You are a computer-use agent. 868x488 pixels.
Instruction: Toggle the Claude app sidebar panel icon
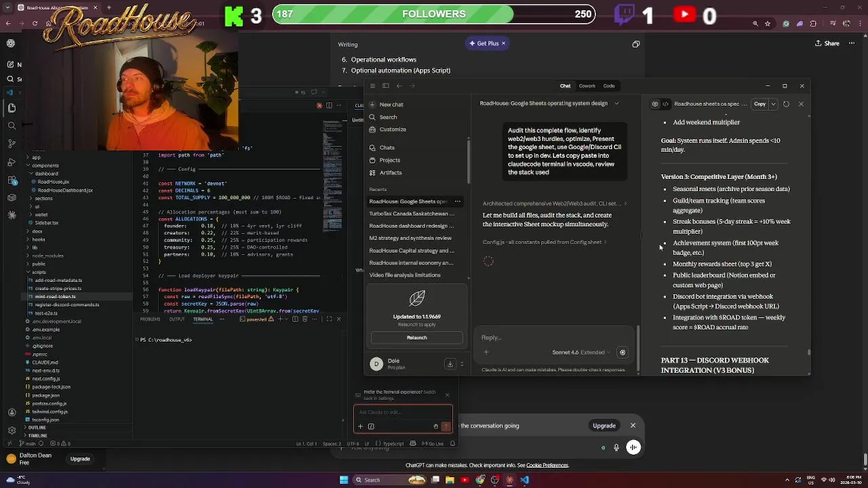pyautogui.click(x=385, y=86)
